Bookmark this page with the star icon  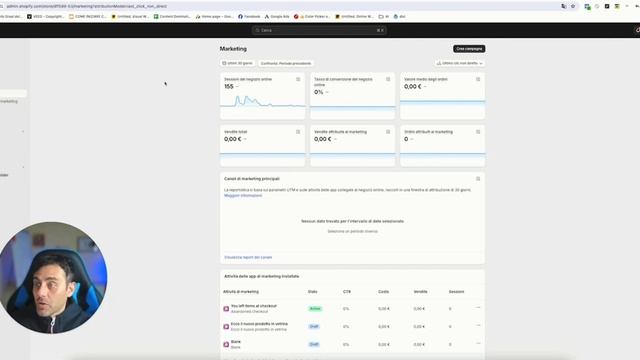tap(573, 6)
